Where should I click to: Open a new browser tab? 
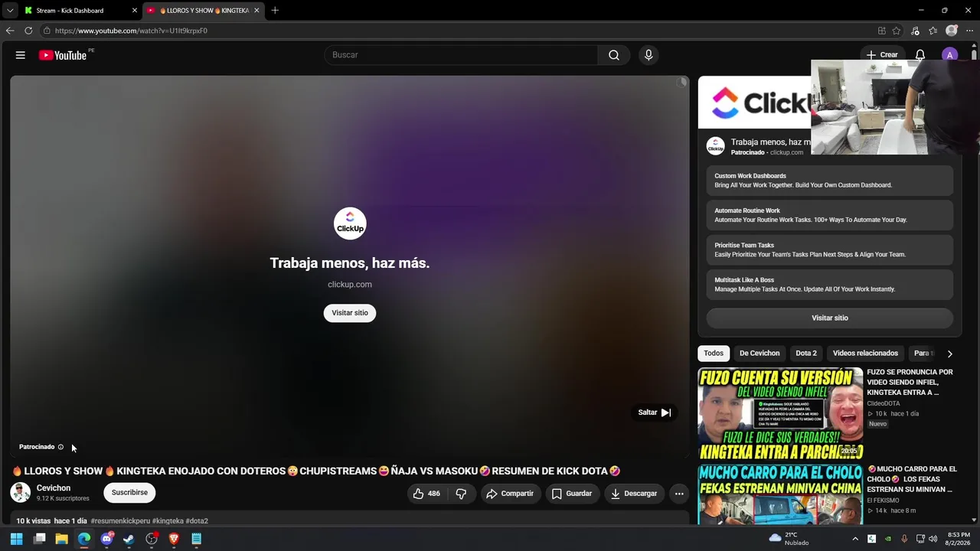click(275, 11)
